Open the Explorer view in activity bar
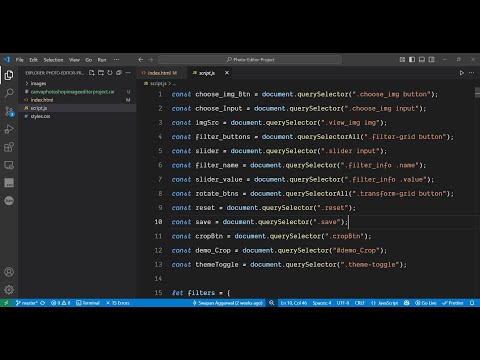480x360 pixels. pyautogui.click(x=9, y=75)
